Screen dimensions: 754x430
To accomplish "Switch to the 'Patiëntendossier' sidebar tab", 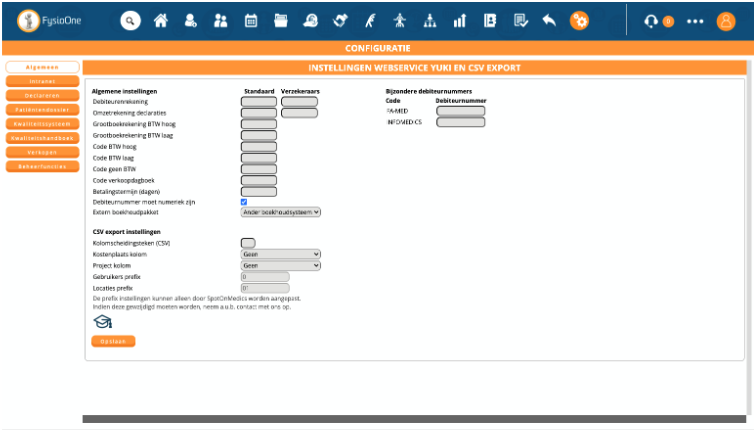I will pyautogui.click(x=42, y=110).
